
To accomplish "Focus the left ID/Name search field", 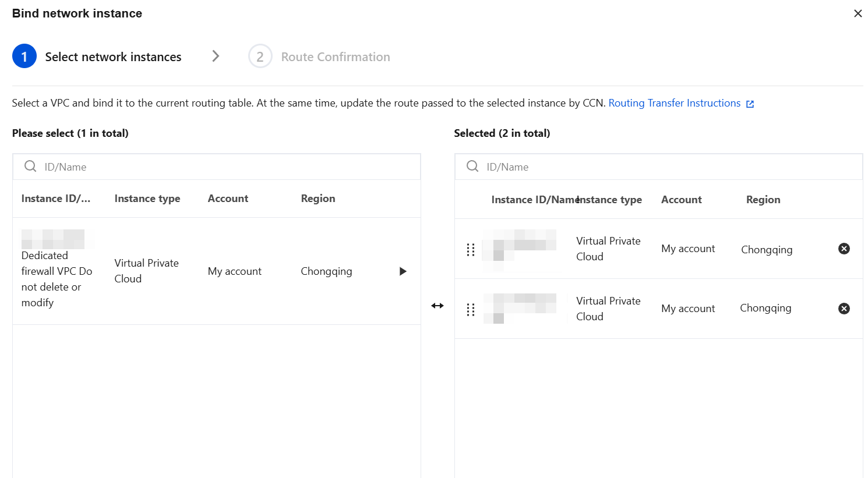I will pos(227,167).
